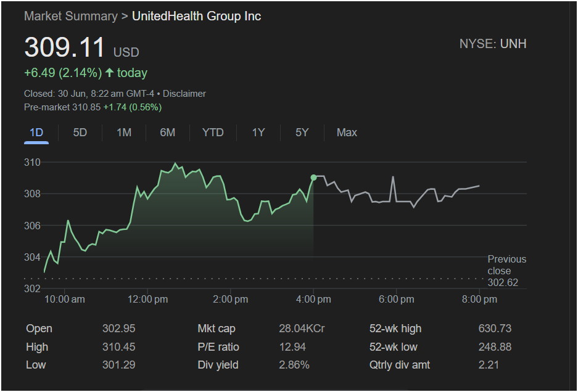View the 1Y chart tab
The width and height of the screenshot is (578, 392).
click(x=258, y=133)
